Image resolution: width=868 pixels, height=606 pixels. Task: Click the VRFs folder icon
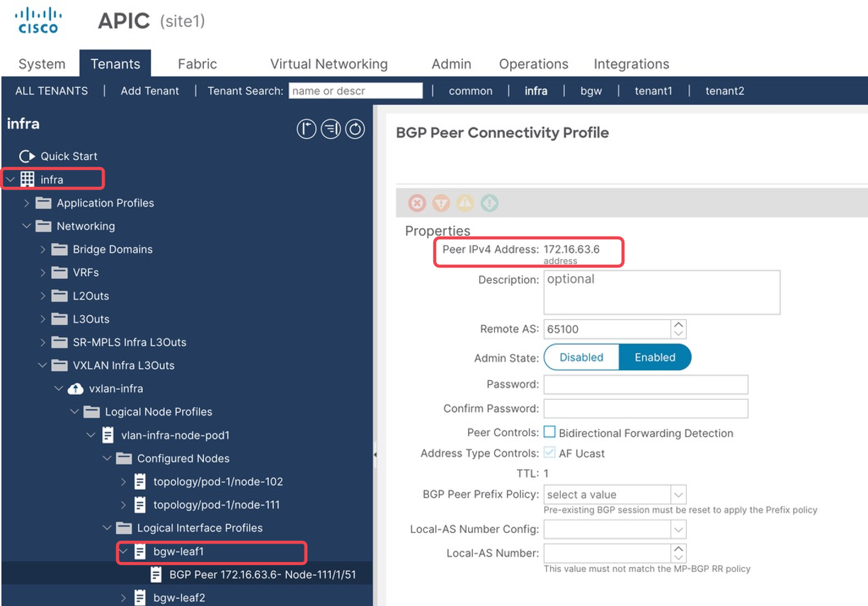59,273
